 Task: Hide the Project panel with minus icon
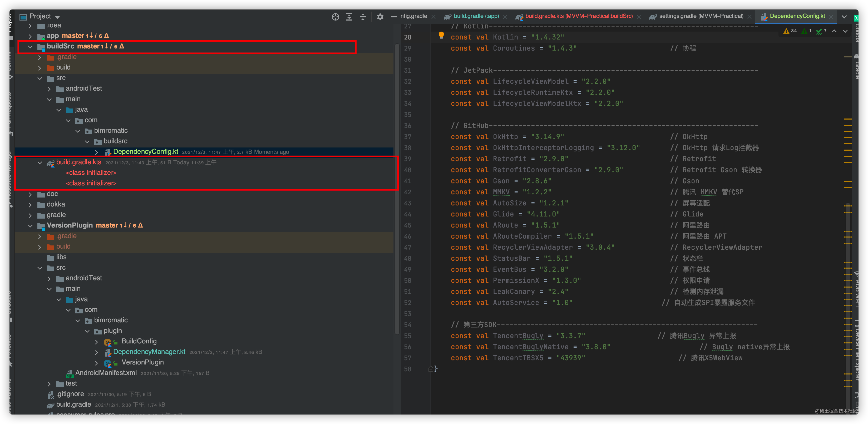click(x=393, y=17)
